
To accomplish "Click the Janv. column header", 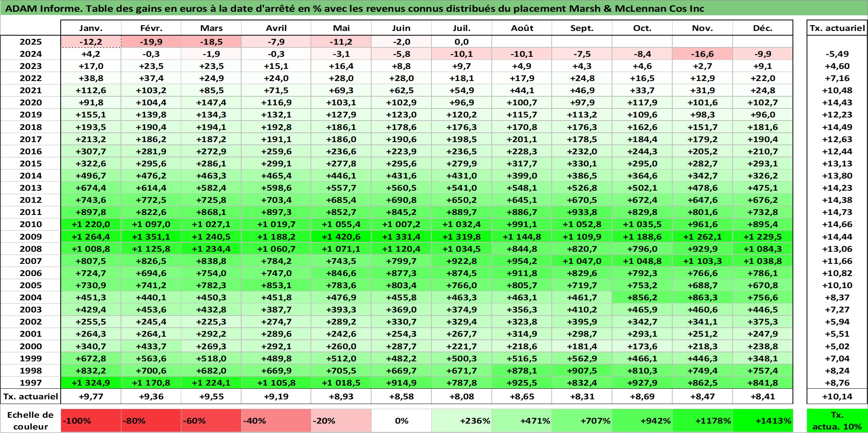I will pyautogui.click(x=91, y=28).
